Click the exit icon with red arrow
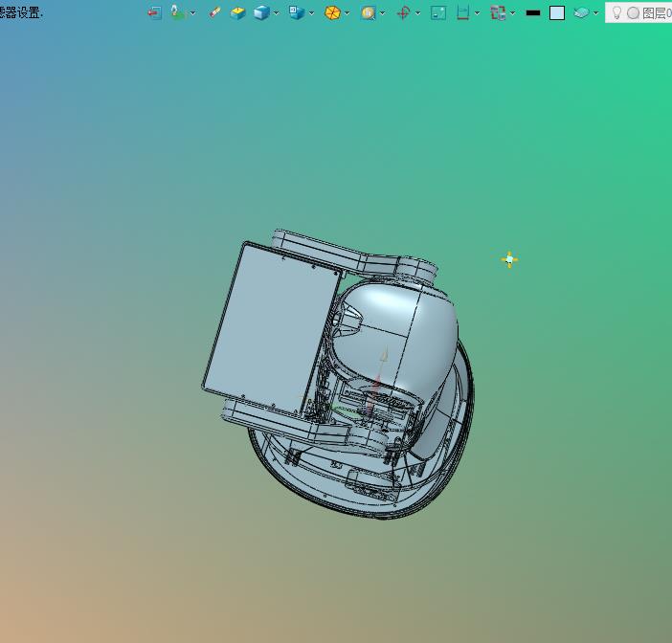Image resolution: width=672 pixels, height=643 pixels. click(154, 12)
